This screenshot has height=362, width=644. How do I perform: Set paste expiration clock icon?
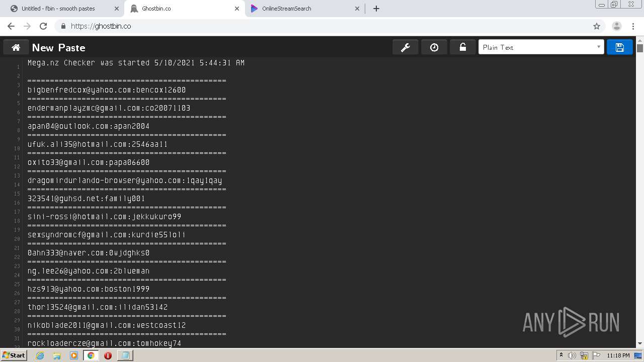pos(434,47)
